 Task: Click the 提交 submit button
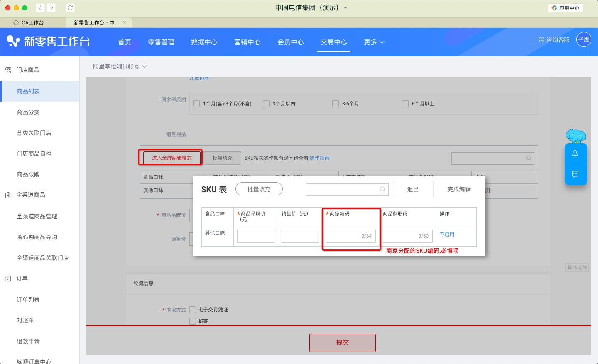pos(343,343)
